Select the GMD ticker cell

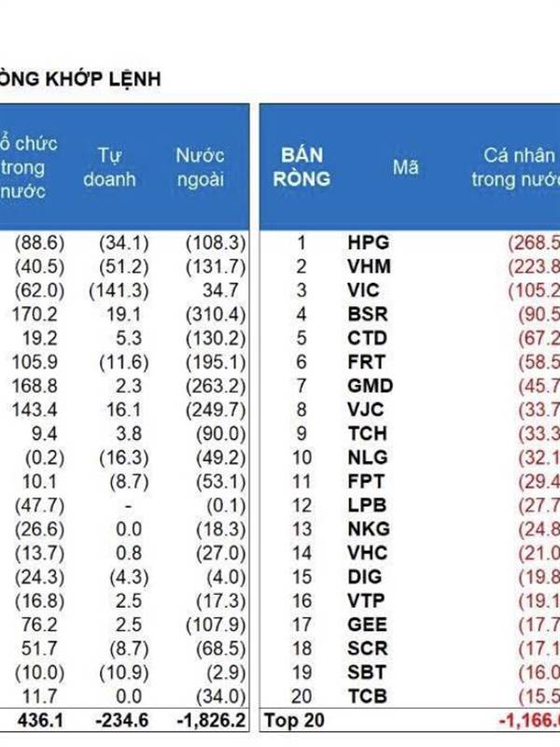pos(369,386)
